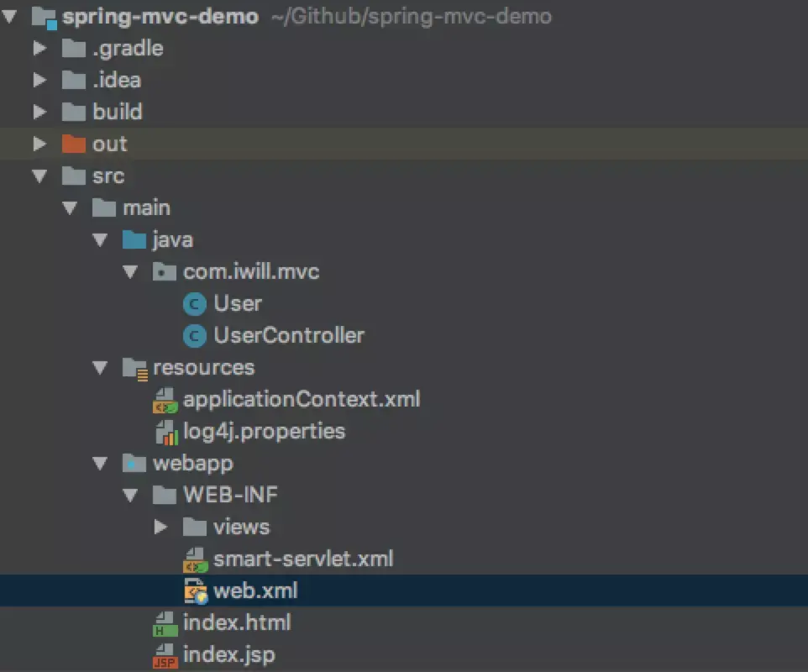Select the build folder name
Viewport: 808px width, 672px height.
click(x=118, y=113)
